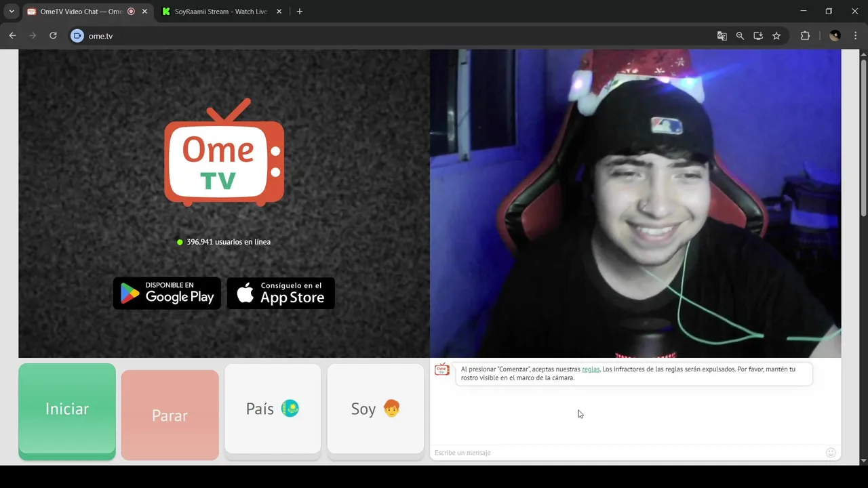The height and width of the screenshot is (488, 868).
Task: Click the webcam video feed
Action: [x=635, y=203]
